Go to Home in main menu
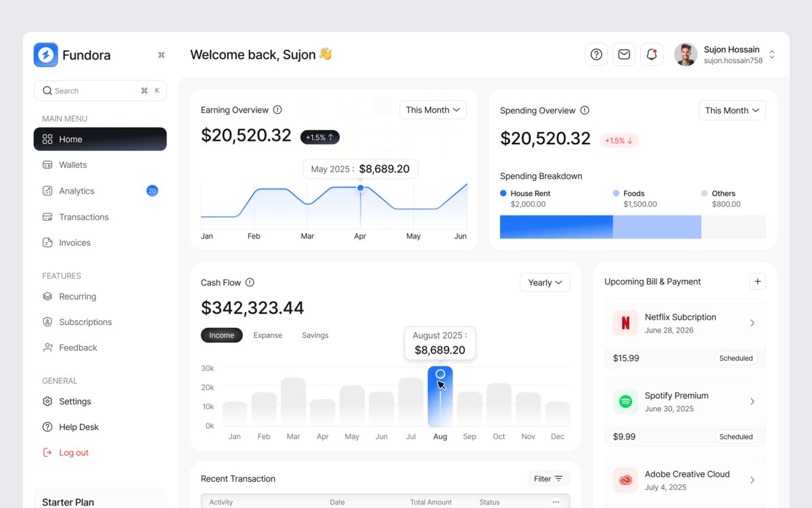This screenshot has height=508, width=812. click(x=100, y=139)
